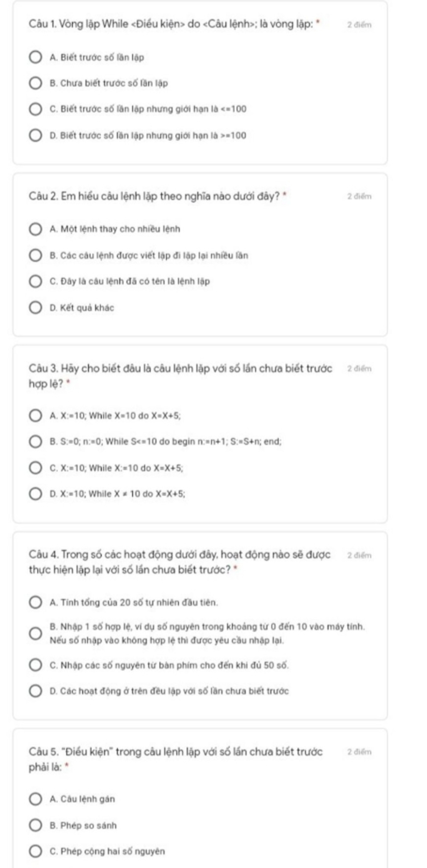The image size is (427, 868).
Task: Choose 'Kết quả khác' in Câu 2
Action: (x=35, y=308)
